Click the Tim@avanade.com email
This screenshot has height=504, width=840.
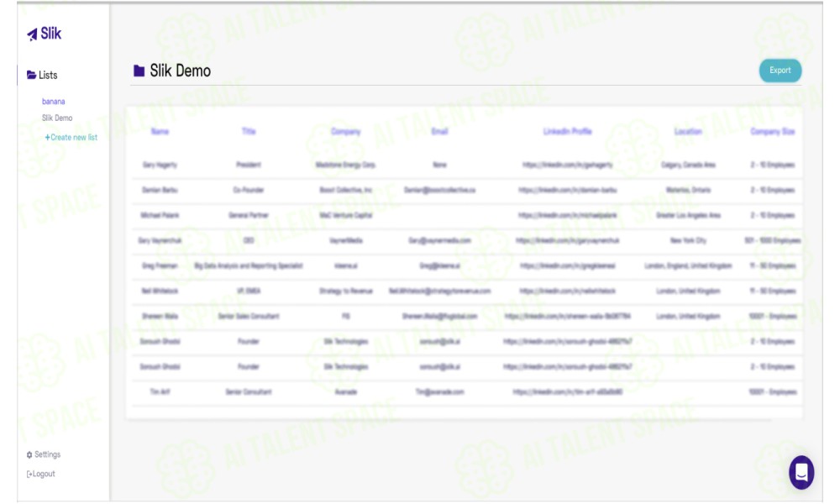tap(440, 392)
